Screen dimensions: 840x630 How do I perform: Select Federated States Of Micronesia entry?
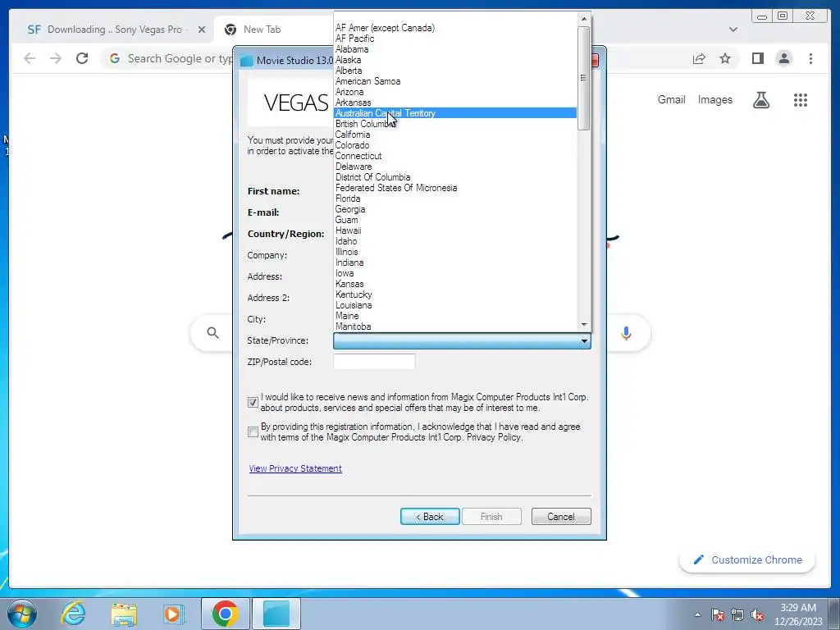point(454,188)
